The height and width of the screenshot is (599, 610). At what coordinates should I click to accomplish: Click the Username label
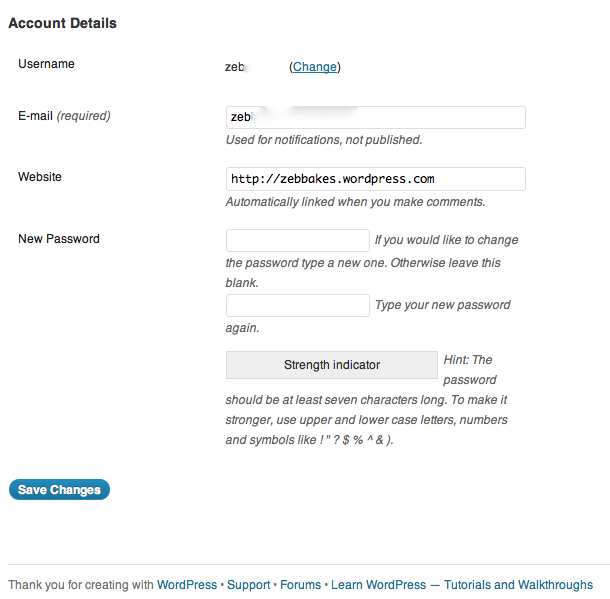pos(47,64)
